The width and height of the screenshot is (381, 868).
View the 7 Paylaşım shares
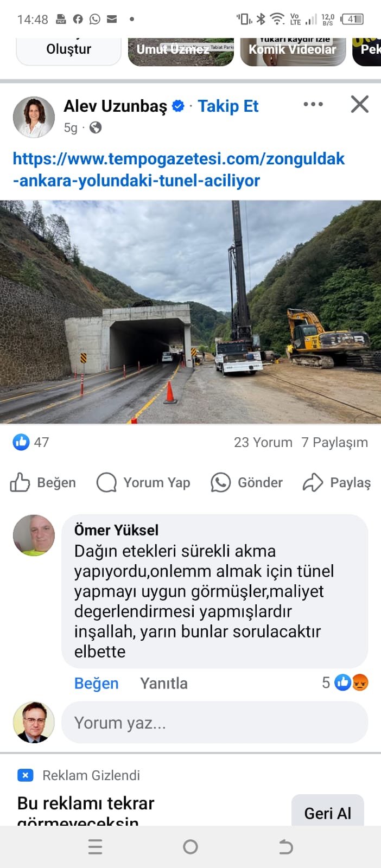[335, 443]
